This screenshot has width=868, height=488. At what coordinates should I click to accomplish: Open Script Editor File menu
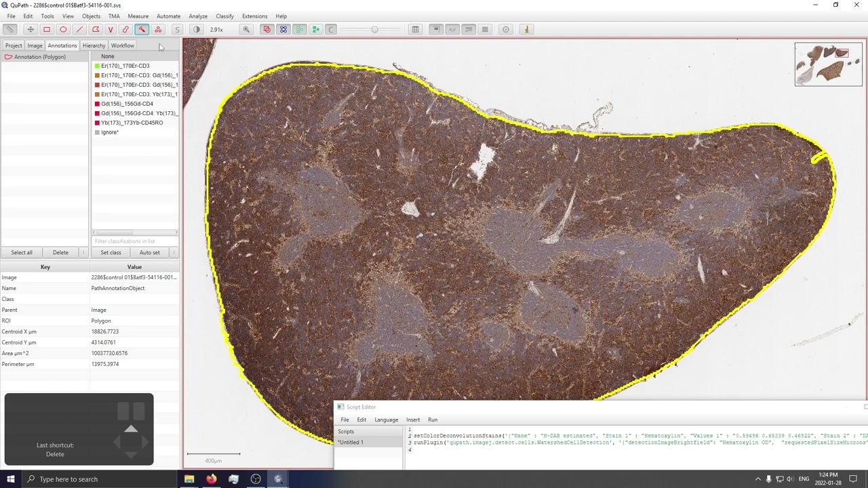click(344, 420)
